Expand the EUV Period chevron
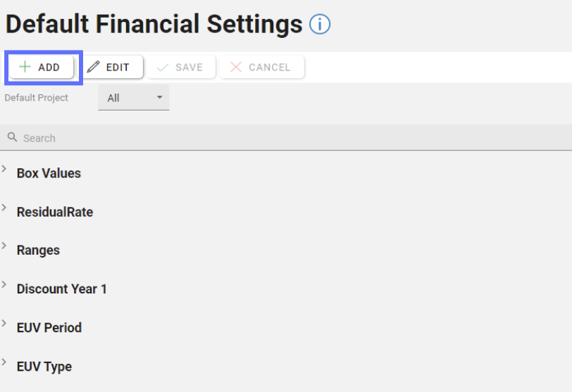Image resolution: width=572 pixels, height=392 pixels. [5, 324]
